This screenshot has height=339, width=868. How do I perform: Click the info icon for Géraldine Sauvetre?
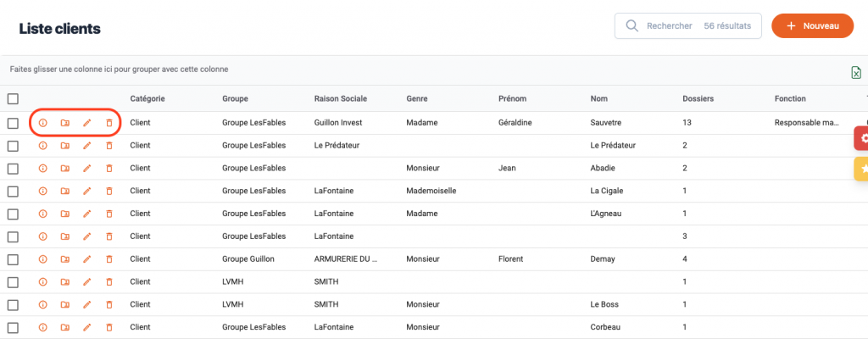[43, 123]
